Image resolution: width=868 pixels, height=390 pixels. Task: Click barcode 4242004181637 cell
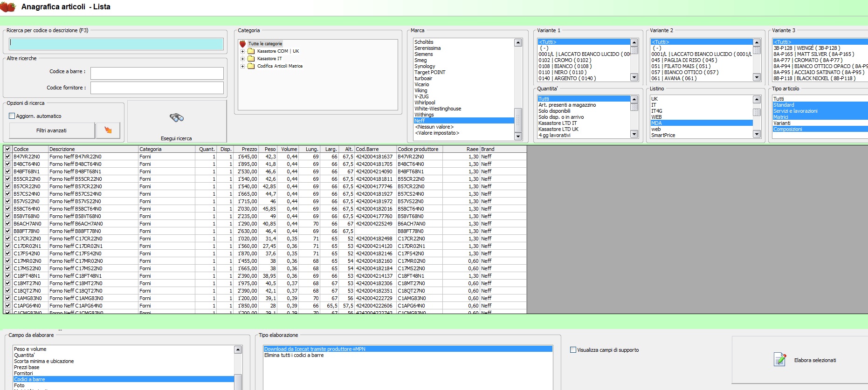click(x=374, y=157)
